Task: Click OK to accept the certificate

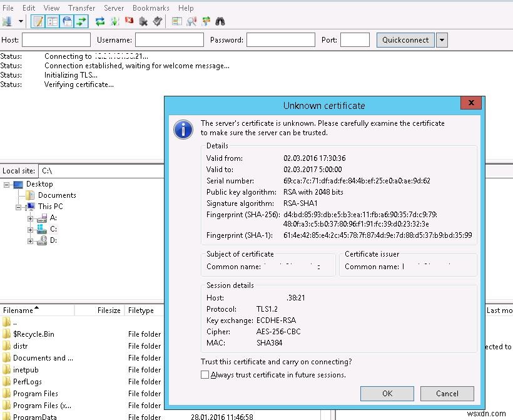Action: [x=387, y=394]
